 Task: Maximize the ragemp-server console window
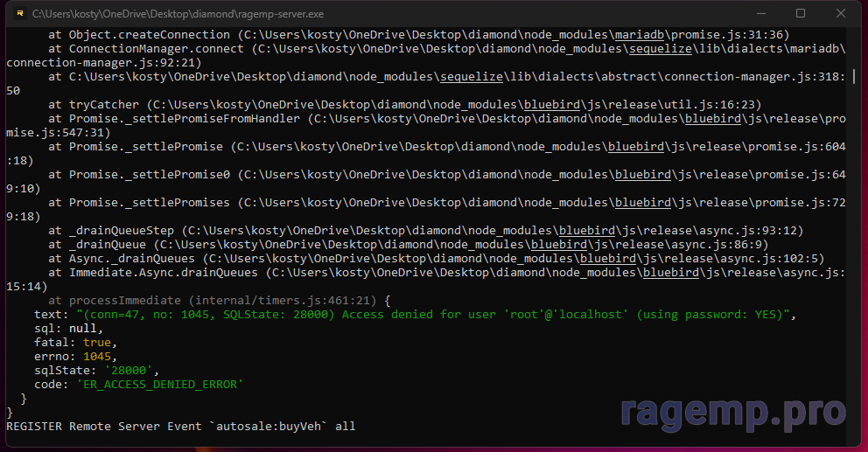[x=801, y=14]
